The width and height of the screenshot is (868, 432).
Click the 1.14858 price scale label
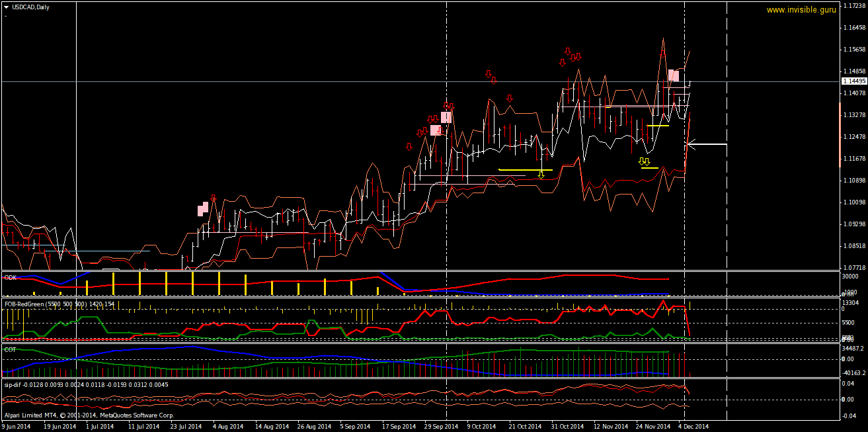pos(853,71)
